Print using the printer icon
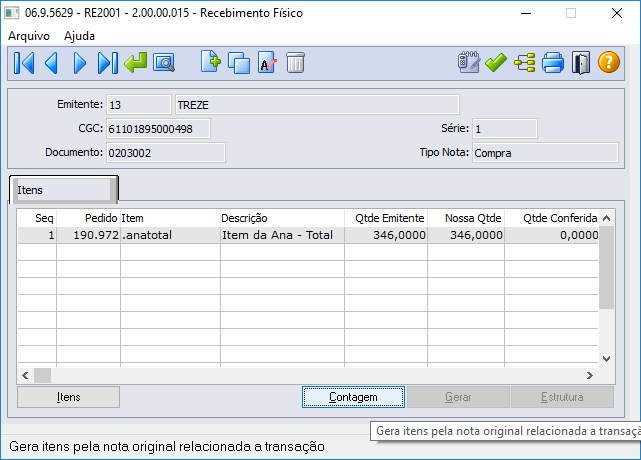 pos(553,63)
